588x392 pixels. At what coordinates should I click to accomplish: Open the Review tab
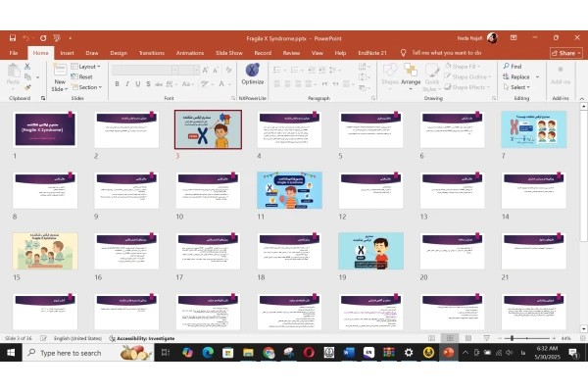pyautogui.click(x=291, y=53)
